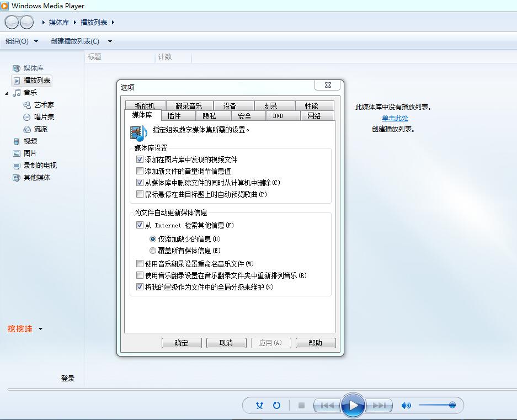Expand the arrow after 媒体库 in breadcrumb
Screen dimensions: 517x420
click(75, 22)
